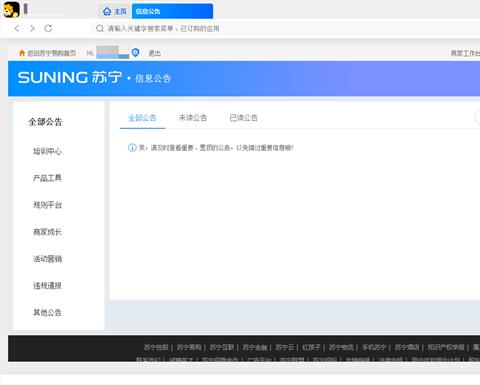The image size is (480, 385).
Task: Open 知识产权举报 footer link
Action: 446,347
